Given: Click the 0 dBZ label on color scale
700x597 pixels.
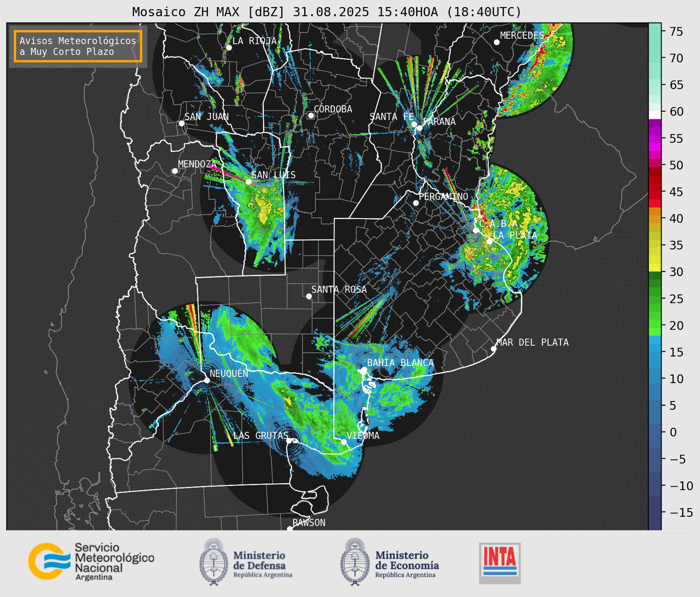Looking at the screenshot, I should tap(673, 432).
